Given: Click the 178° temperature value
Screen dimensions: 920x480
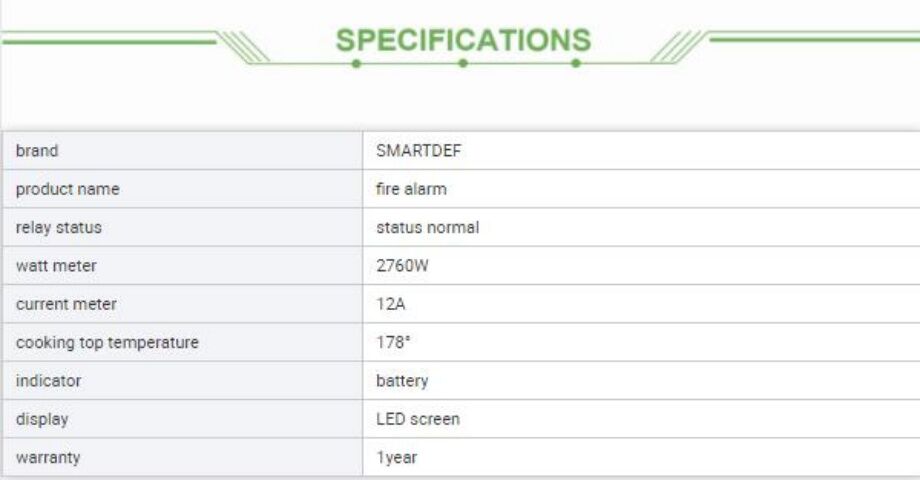Looking at the screenshot, I should tap(393, 342).
